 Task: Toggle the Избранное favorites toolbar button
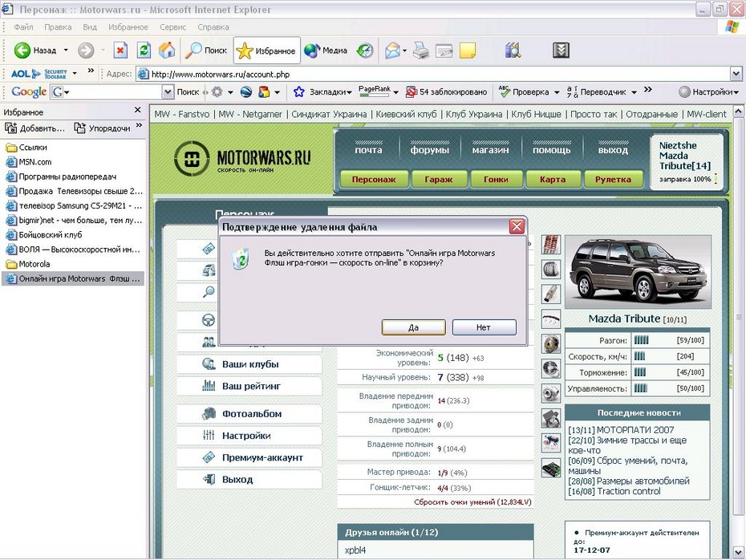click(266, 51)
